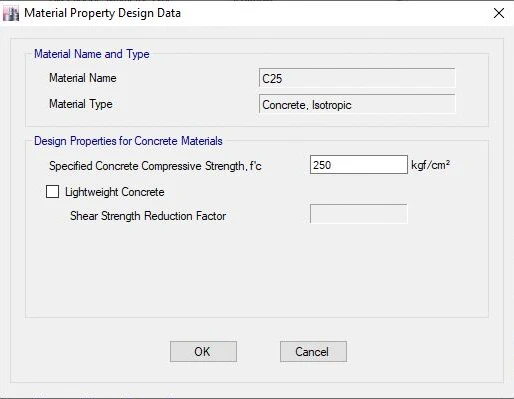Click the Lightweight Concrete label text
The image size is (514, 399).
tap(115, 192)
